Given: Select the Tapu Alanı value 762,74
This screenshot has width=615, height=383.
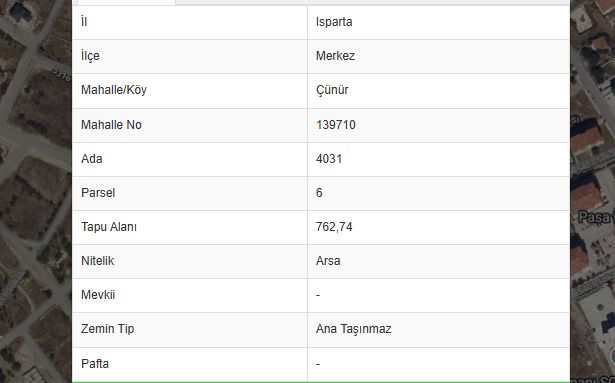Looking at the screenshot, I should [x=334, y=227].
